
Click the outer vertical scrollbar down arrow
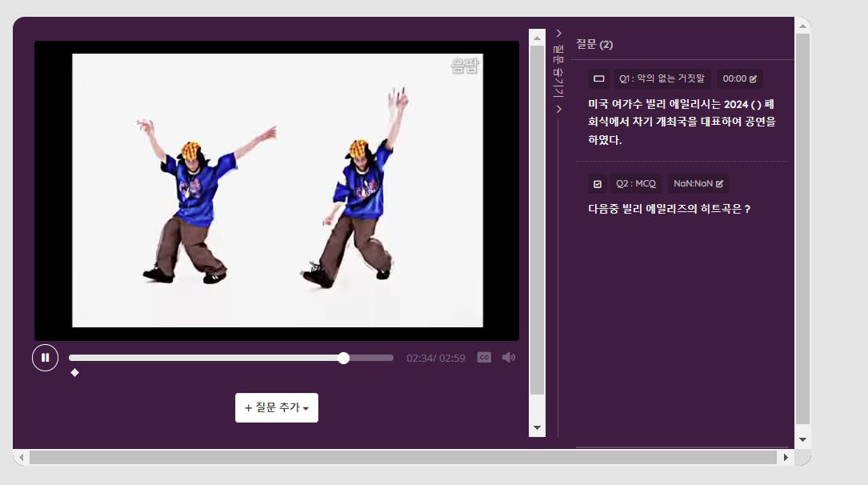[802, 439]
